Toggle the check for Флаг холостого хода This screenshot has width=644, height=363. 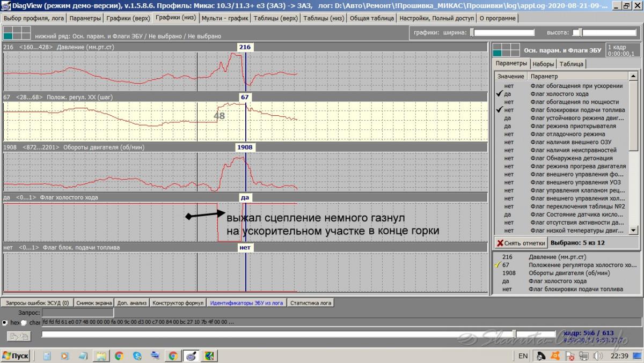pos(500,94)
